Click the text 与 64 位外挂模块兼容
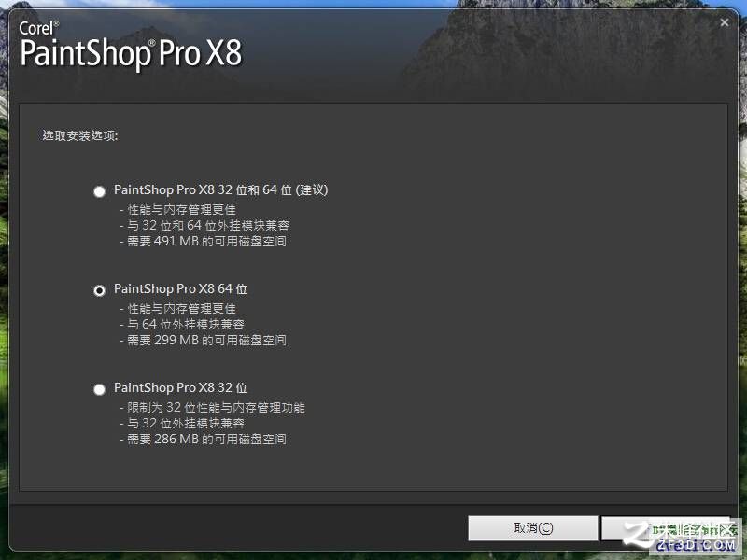 coord(185,324)
